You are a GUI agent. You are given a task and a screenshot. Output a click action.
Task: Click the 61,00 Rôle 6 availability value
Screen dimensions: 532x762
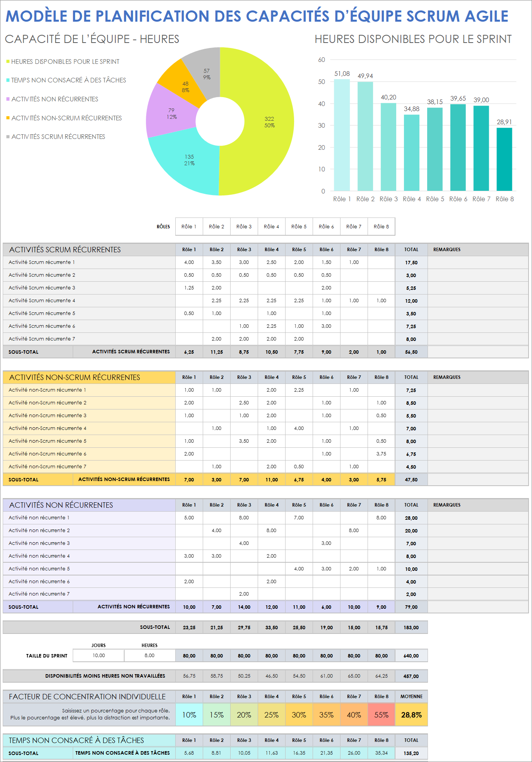pyautogui.click(x=326, y=676)
